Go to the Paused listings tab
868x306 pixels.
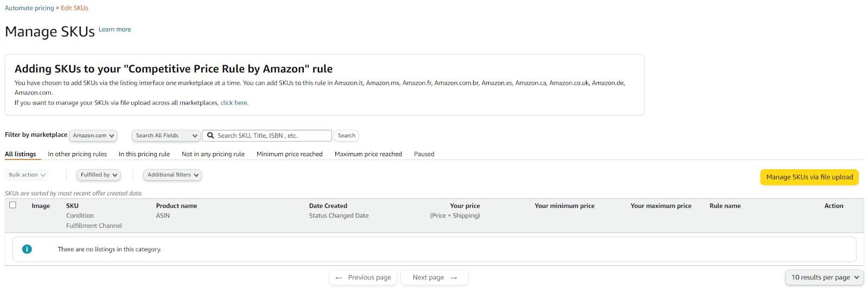(x=424, y=154)
